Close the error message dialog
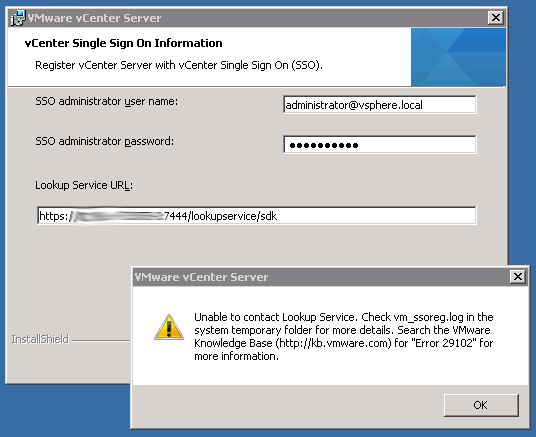 pos(518,276)
